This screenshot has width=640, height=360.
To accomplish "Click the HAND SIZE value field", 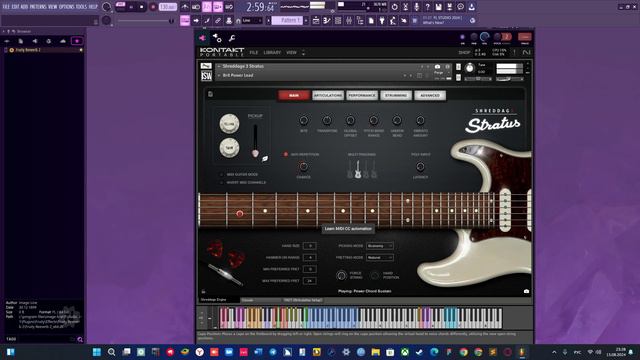I will click(x=310, y=246).
